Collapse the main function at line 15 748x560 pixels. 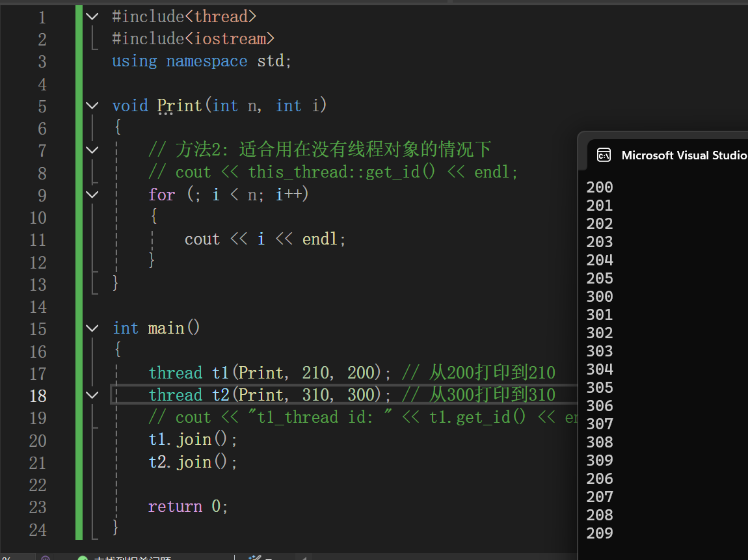tap(92, 328)
